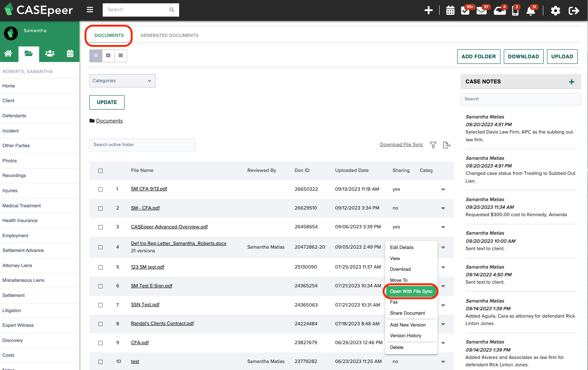Expand row actions arrow for SM - CFA.pdf

click(443, 208)
